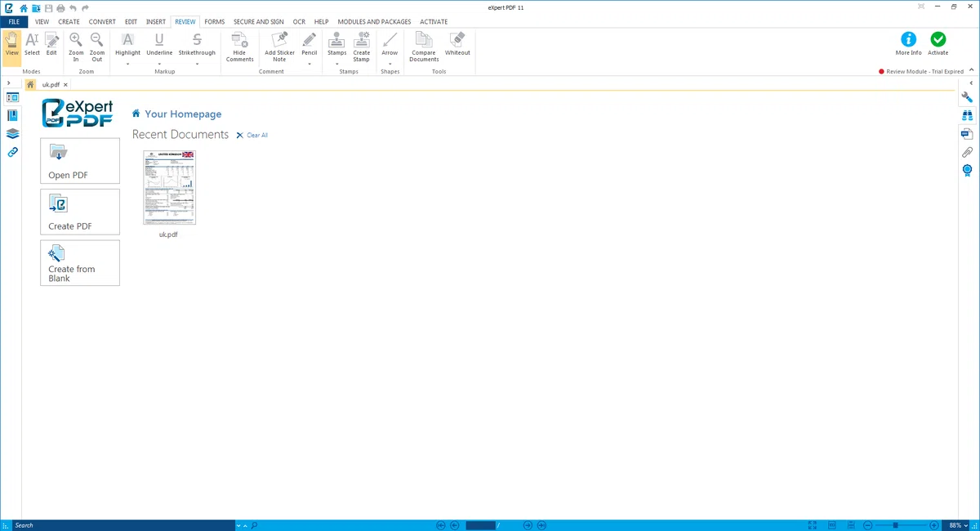Click the Redo arrow in title bar
Viewport: 980px width, 531px height.
[85, 7]
